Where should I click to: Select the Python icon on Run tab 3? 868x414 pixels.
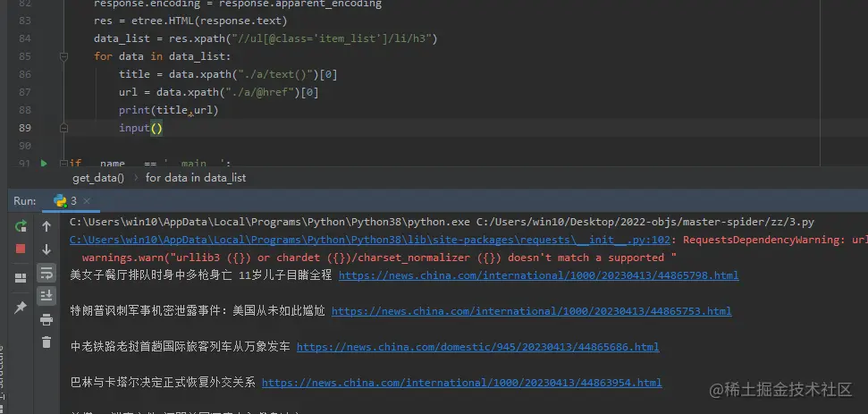click(60, 201)
